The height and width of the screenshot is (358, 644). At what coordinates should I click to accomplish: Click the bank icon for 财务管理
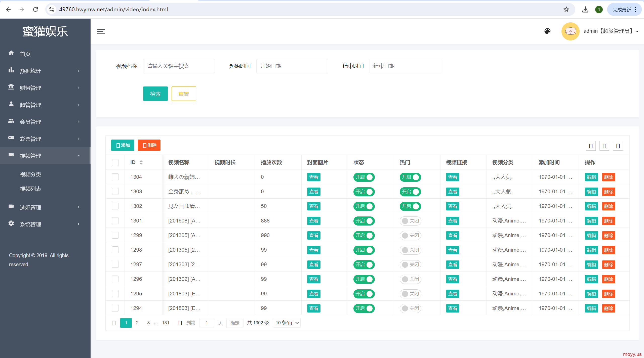11,87
